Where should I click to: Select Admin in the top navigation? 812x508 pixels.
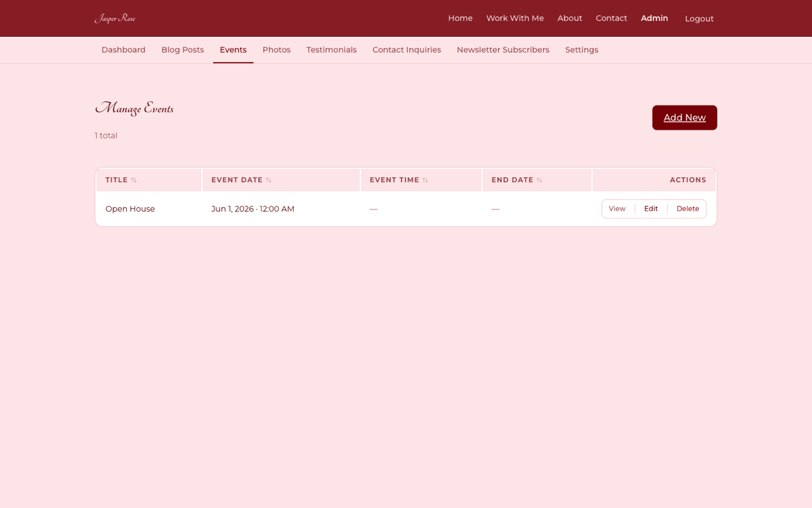coord(654,18)
